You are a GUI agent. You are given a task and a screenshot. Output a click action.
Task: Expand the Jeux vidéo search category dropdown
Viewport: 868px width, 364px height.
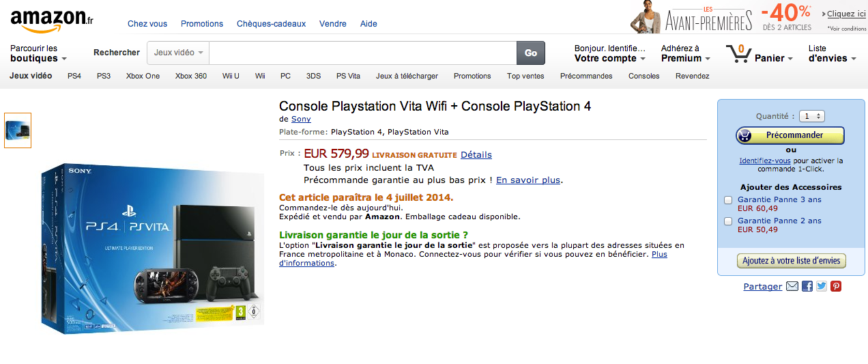pos(179,53)
